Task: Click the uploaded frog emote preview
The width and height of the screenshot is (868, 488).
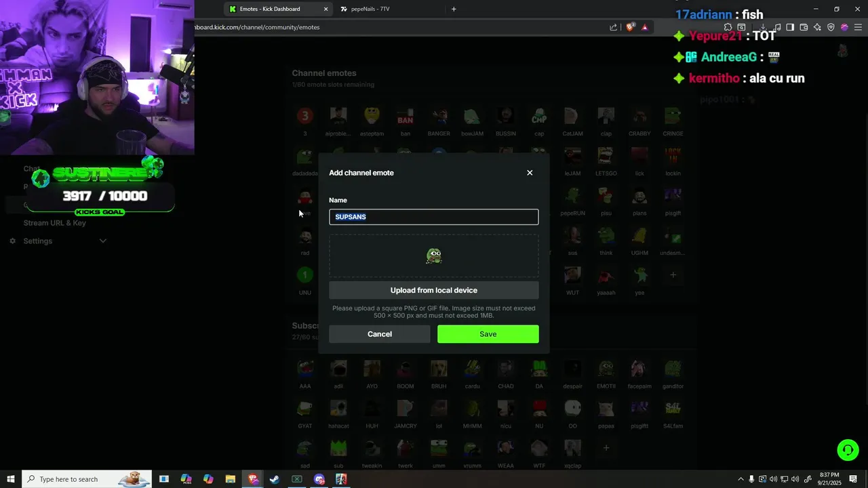Action: pyautogui.click(x=434, y=256)
